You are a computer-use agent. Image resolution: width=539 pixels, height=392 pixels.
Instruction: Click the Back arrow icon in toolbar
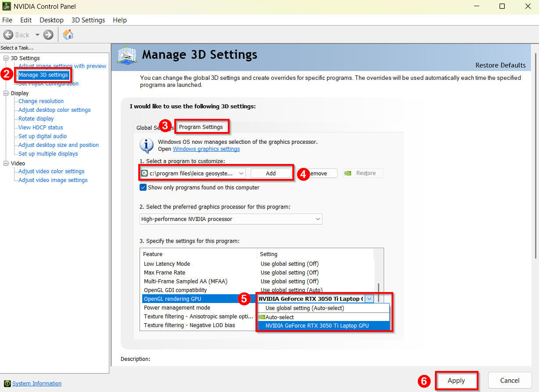pos(8,35)
